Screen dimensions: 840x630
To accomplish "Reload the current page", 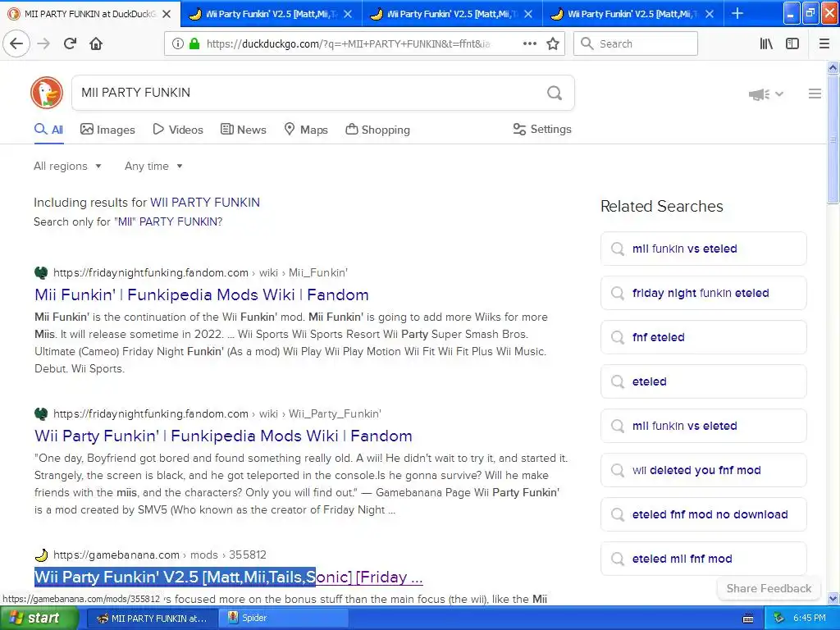I will [70, 43].
